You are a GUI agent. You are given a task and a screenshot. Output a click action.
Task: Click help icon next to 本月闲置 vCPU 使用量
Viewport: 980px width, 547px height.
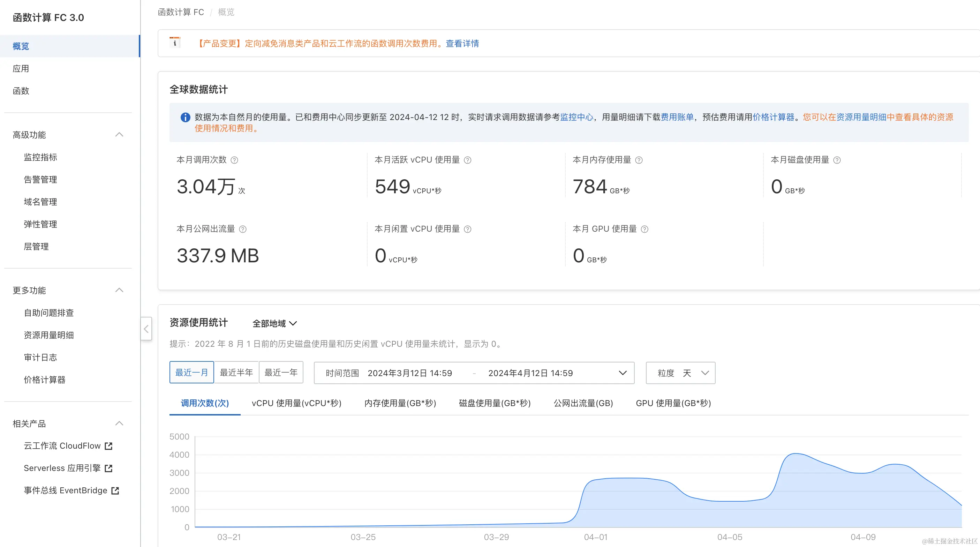pos(468,229)
